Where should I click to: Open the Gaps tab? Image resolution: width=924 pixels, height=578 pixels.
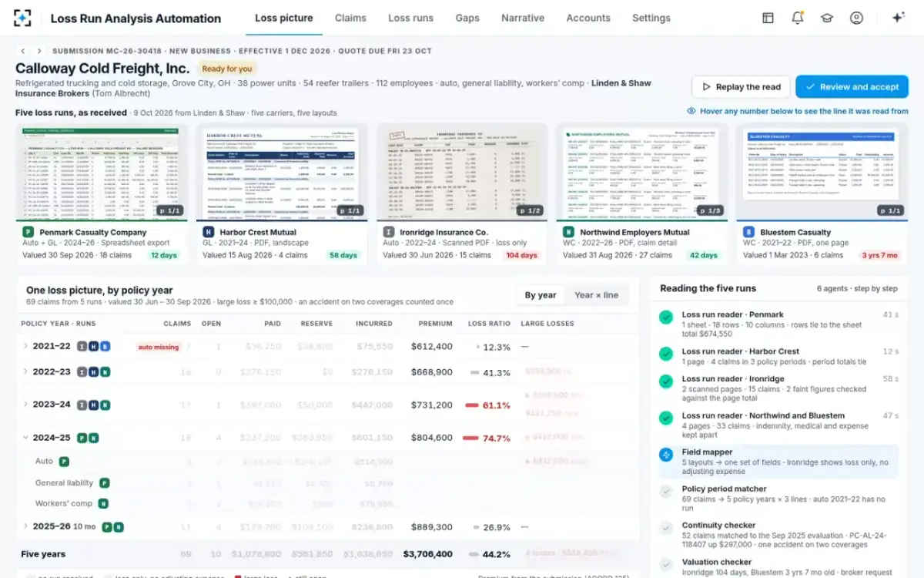[x=467, y=18]
